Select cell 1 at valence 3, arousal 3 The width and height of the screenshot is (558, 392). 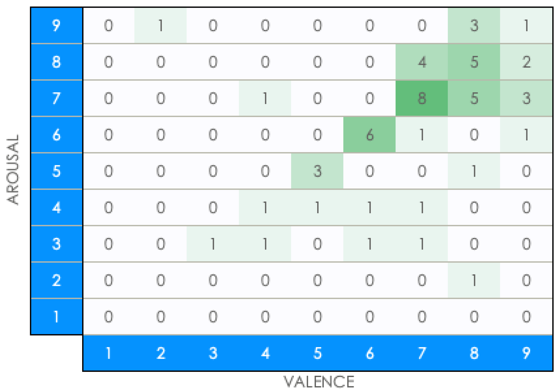pyautogui.click(x=213, y=244)
